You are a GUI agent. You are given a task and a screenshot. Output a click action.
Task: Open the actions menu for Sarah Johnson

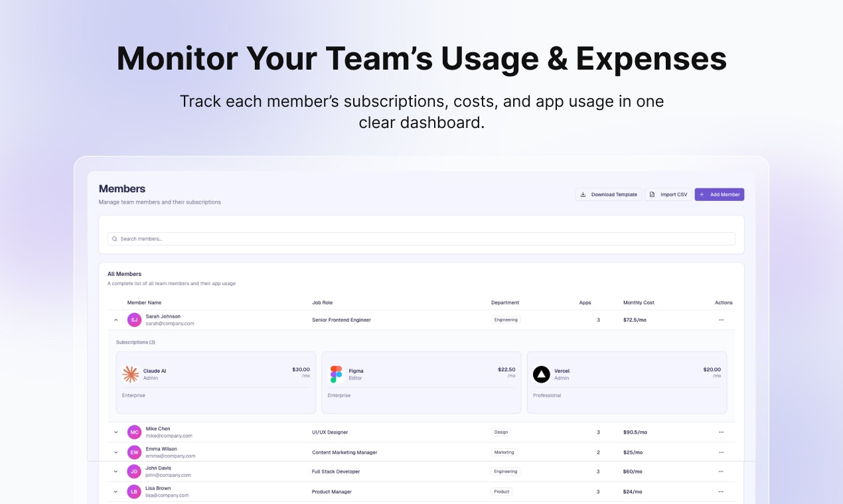(722, 320)
